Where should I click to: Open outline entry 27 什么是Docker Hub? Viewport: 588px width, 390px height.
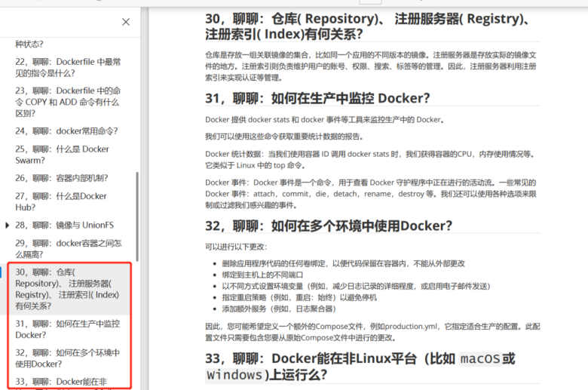[x=61, y=201]
